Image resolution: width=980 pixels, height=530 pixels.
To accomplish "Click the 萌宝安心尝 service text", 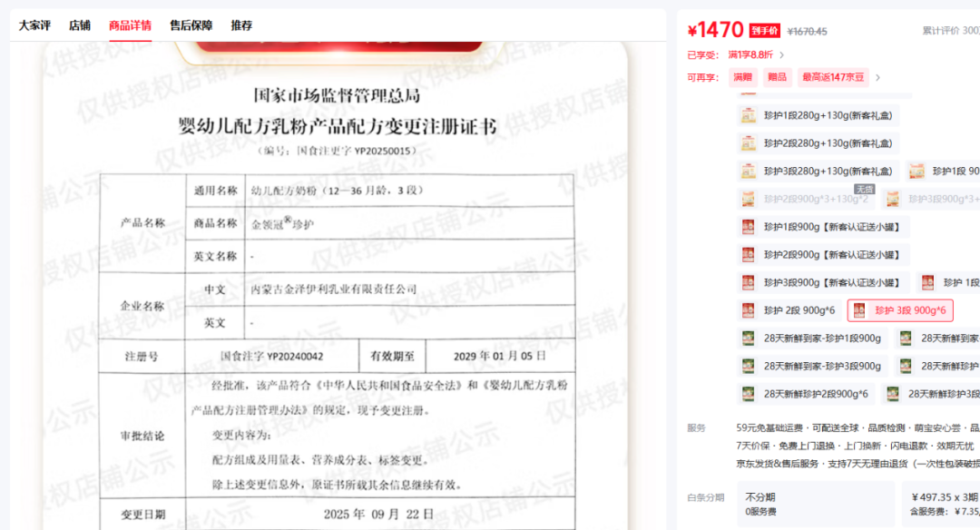I will [936, 427].
